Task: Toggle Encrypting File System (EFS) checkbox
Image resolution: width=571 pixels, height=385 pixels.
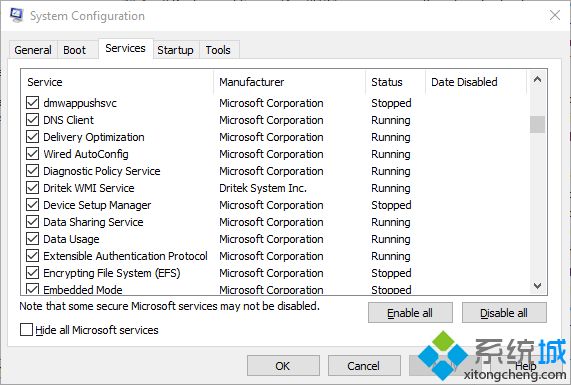Action: pos(32,273)
